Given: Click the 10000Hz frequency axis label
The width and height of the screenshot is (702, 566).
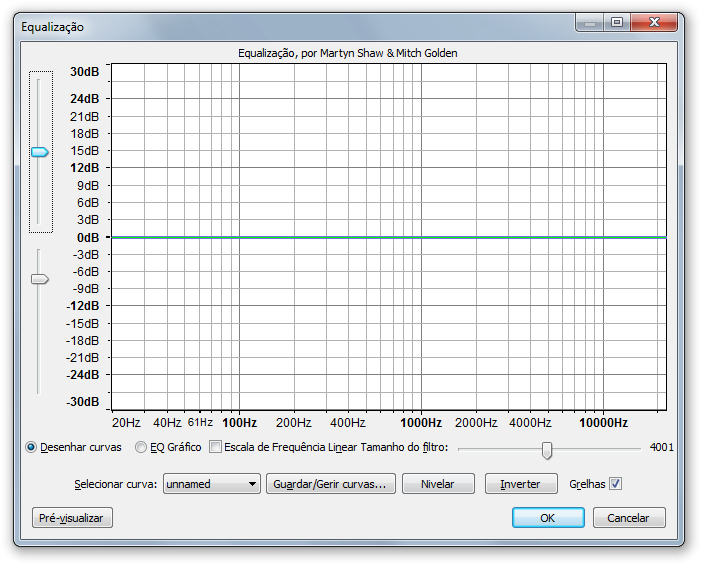Looking at the screenshot, I should [x=604, y=423].
